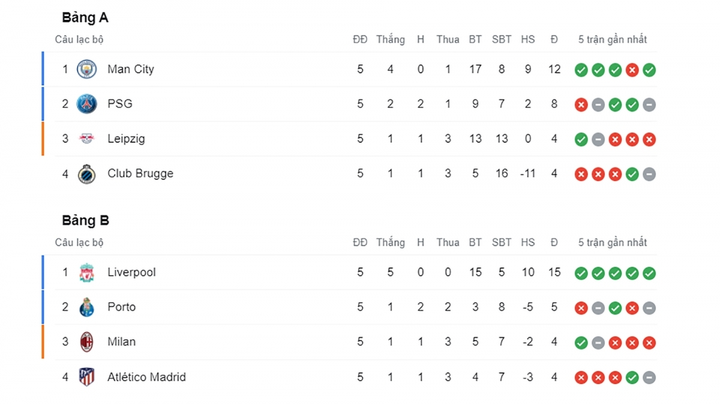Click the PSG club crest
This screenshot has height=404, width=720.
(x=86, y=104)
